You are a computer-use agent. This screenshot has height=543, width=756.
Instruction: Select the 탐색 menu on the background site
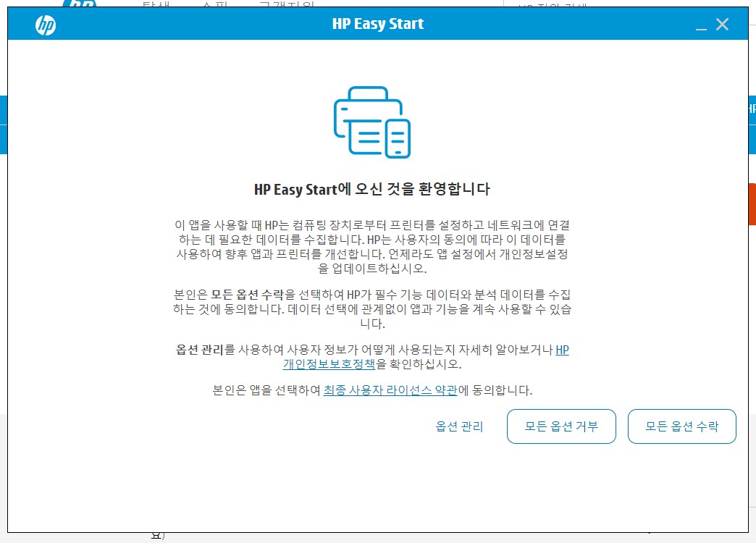point(155,4)
